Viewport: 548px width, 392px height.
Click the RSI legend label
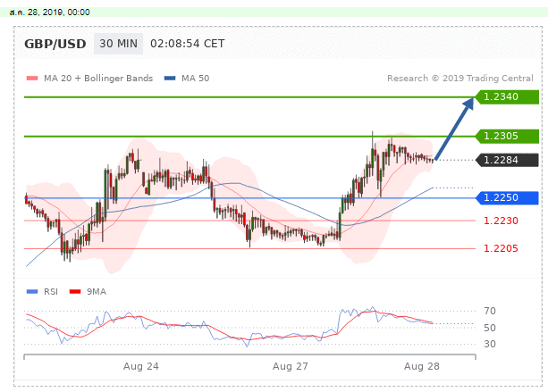pos(51,291)
